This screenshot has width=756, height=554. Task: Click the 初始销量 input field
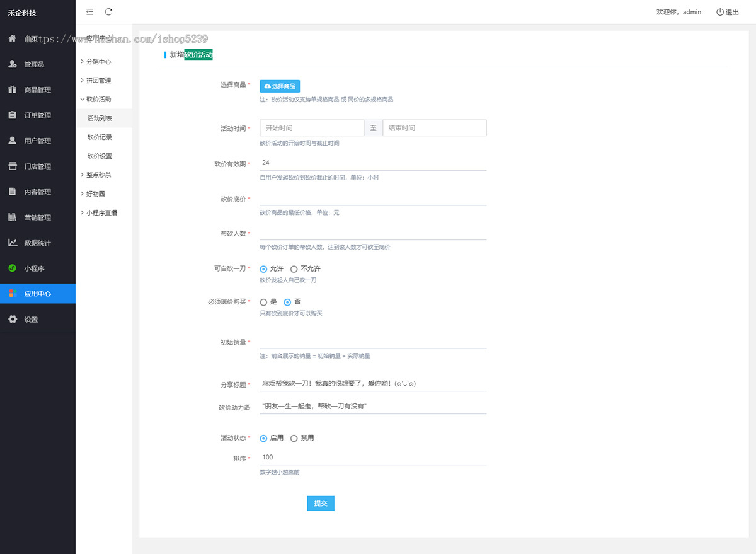373,341
